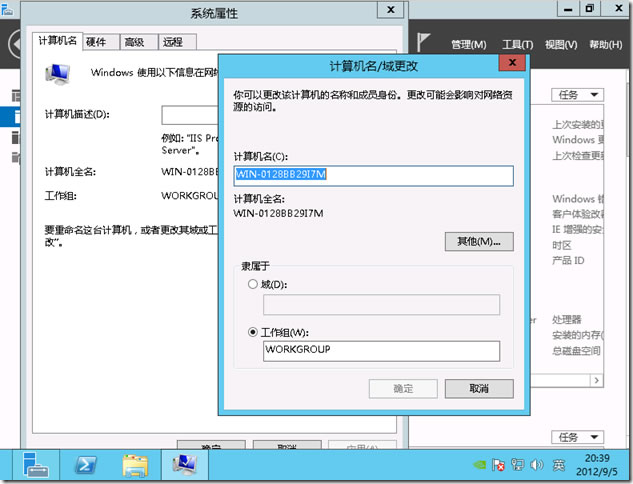Click the volume speaker tray icon
The height and width of the screenshot is (484, 633).
point(537,465)
